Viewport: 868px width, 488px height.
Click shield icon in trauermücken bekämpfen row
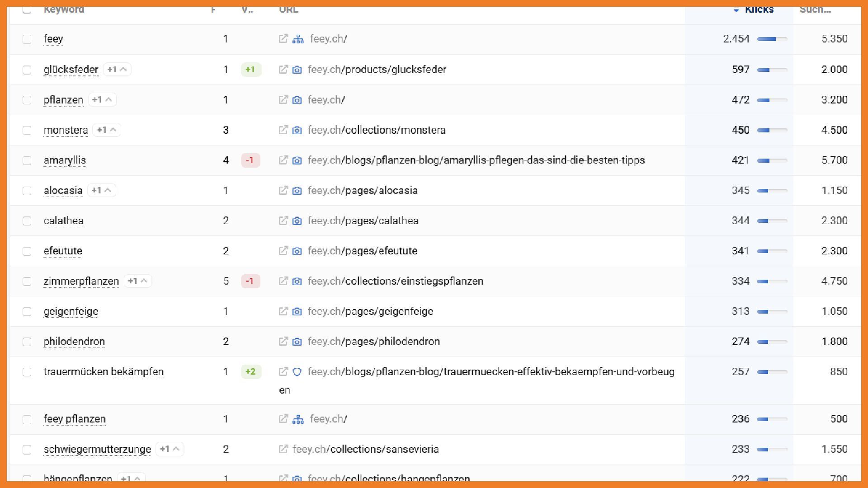pos(297,372)
